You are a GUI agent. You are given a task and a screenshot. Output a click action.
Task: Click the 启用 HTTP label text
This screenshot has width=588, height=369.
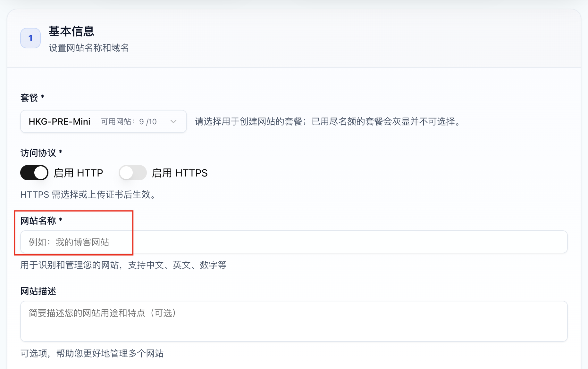78,173
